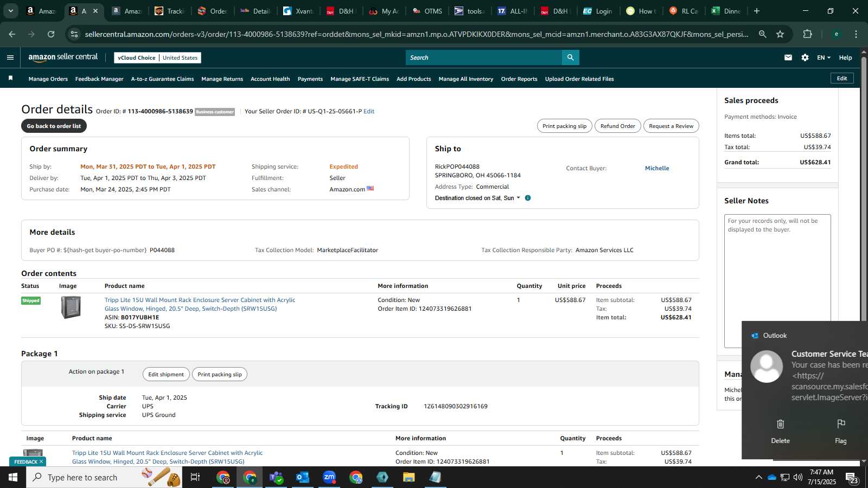Viewport: 868px width, 488px height.
Task: Show hidden system tray icons
Action: 758,477
